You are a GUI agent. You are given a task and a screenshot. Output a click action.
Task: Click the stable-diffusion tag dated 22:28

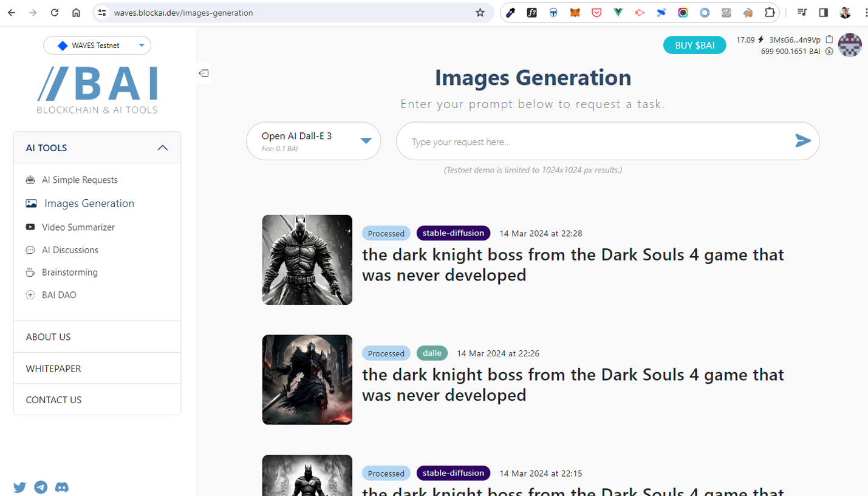[453, 233]
